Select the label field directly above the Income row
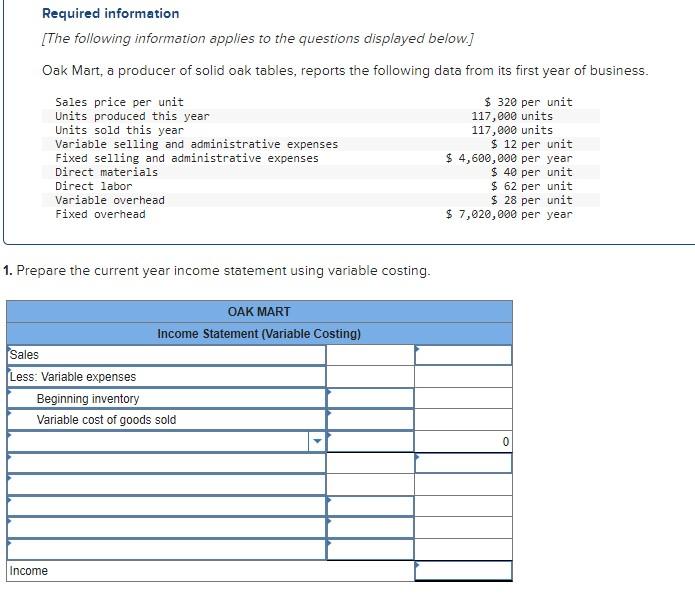The width and height of the screenshot is (695, 597). coord(167,549)
